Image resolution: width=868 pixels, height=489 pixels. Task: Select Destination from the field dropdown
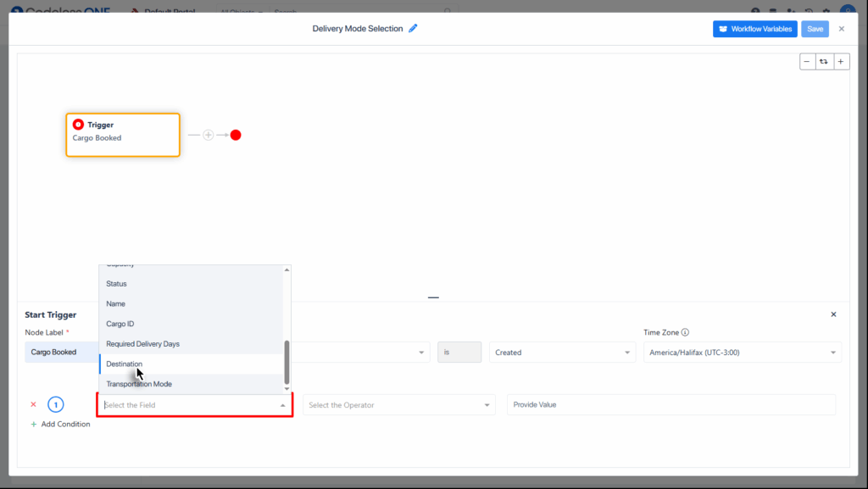125,363
